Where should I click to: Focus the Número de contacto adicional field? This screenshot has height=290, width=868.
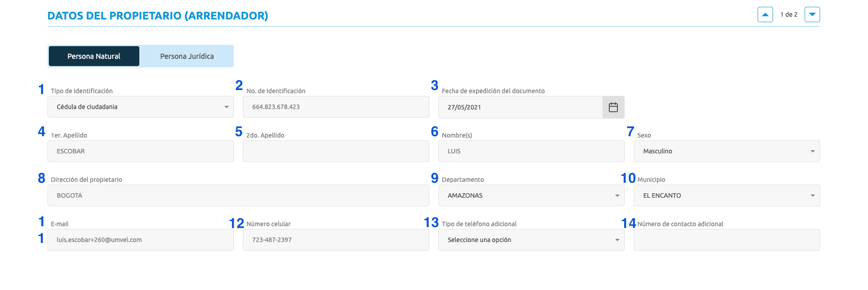click(727, 240)
